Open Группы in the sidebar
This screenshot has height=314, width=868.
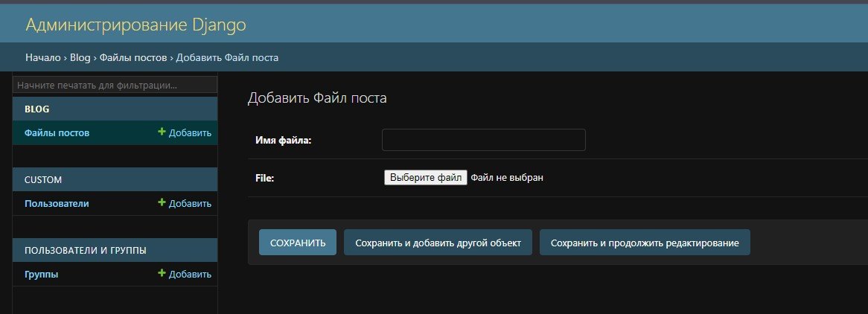(x=42, y=274)
